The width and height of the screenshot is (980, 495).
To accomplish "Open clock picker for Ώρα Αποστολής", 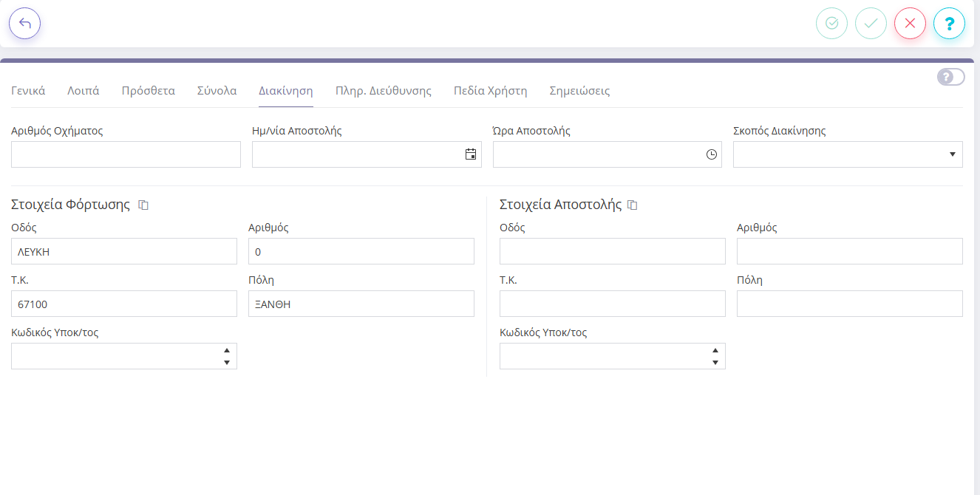I will [x=711, y=154].
